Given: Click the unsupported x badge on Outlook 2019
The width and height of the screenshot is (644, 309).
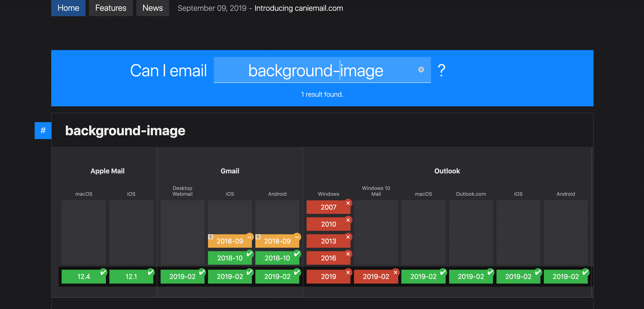Looking at the screenshot, I should pyautogui.click(x=348, y=273).
